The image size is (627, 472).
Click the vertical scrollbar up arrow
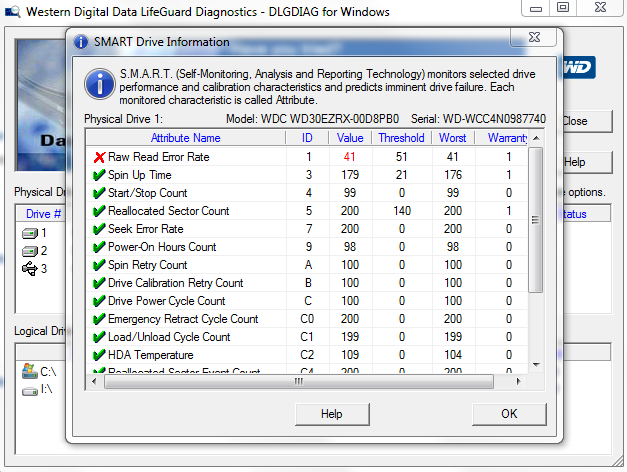(x=536, y=138)
